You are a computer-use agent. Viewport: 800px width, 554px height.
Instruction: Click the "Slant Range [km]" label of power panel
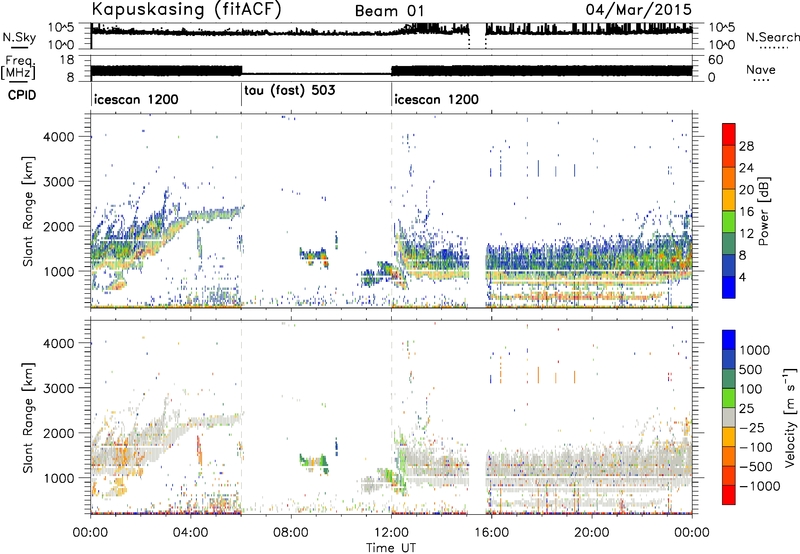(28, 211)
